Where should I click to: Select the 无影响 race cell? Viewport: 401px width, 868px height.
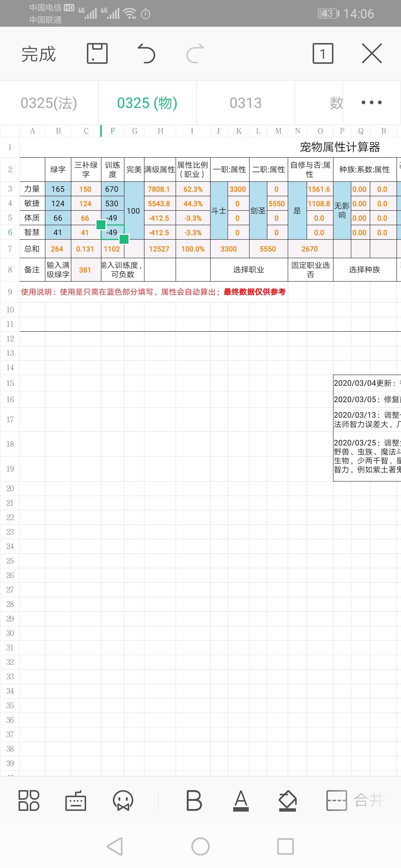pyautogui.click(x=342, y=210)
